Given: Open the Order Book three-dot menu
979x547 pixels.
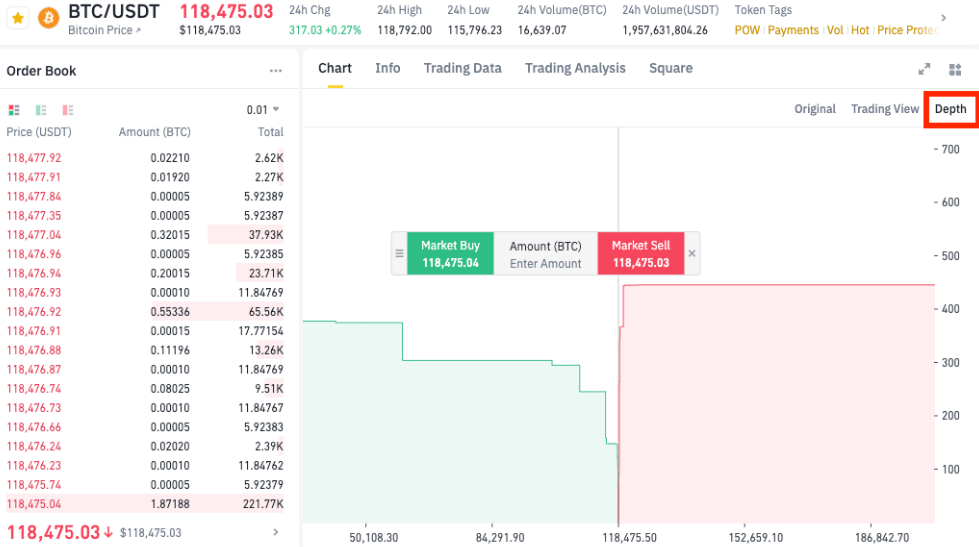Looking at the screenshot, I should [x=276, y=71].
